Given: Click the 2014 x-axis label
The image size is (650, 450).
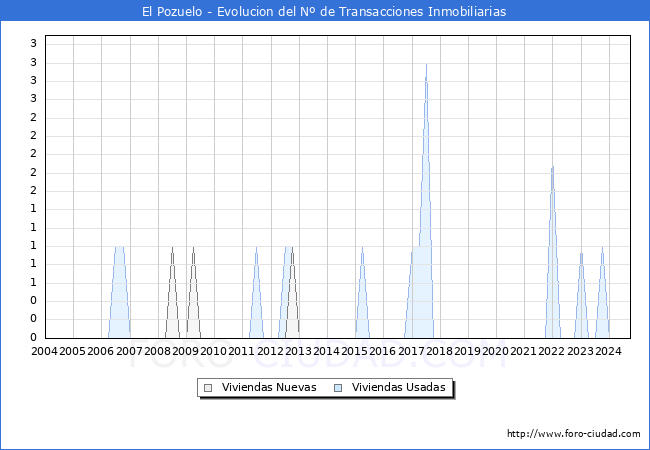Looking at the screenshot, I should click(x=326, y=351).
